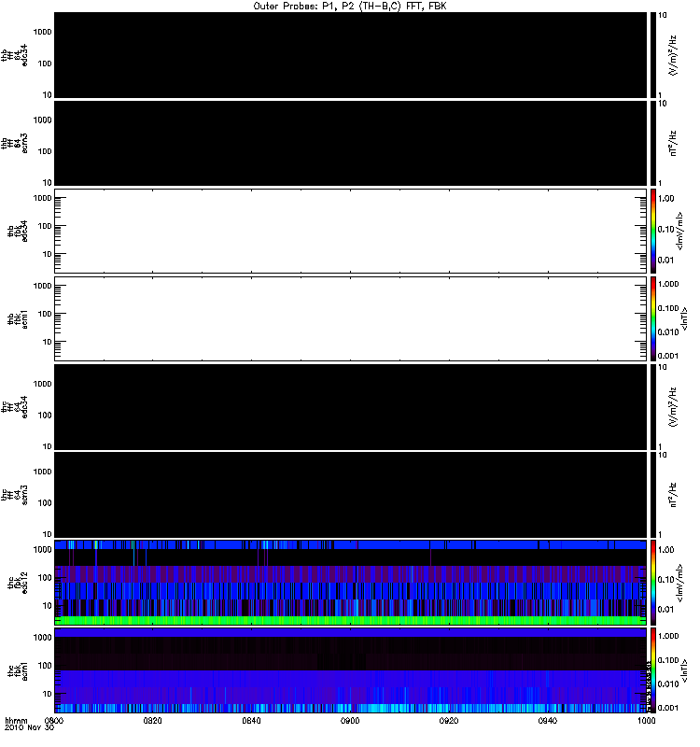The image size is (700, 747).
Task: Click the 0920 time axis label
Action: (449, 721)
